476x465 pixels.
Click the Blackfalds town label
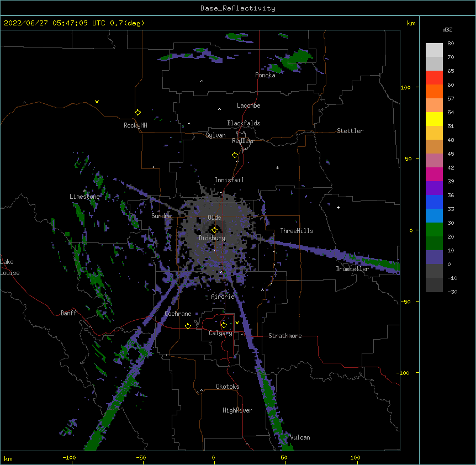pyautogui.click(x=244, y=123)
